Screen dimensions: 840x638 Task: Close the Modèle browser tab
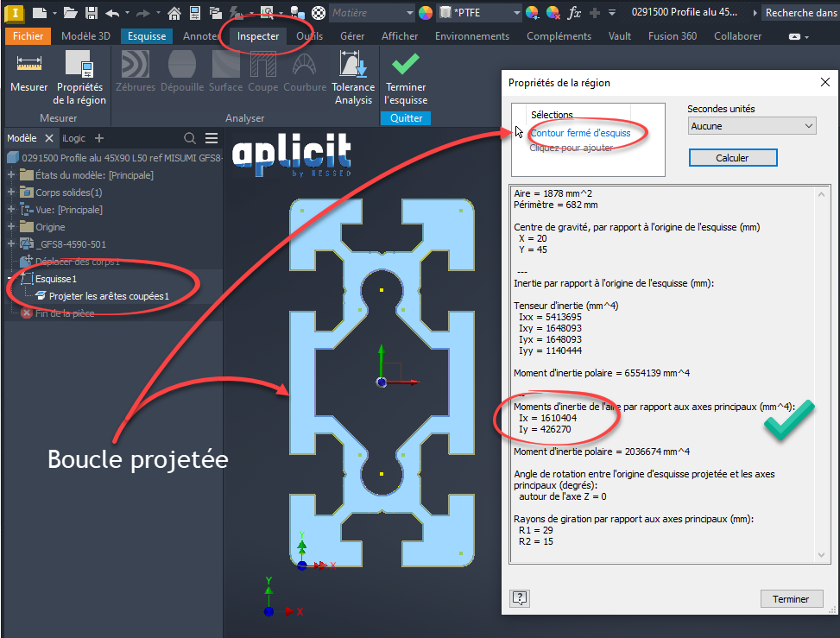[x=49, y=138]
